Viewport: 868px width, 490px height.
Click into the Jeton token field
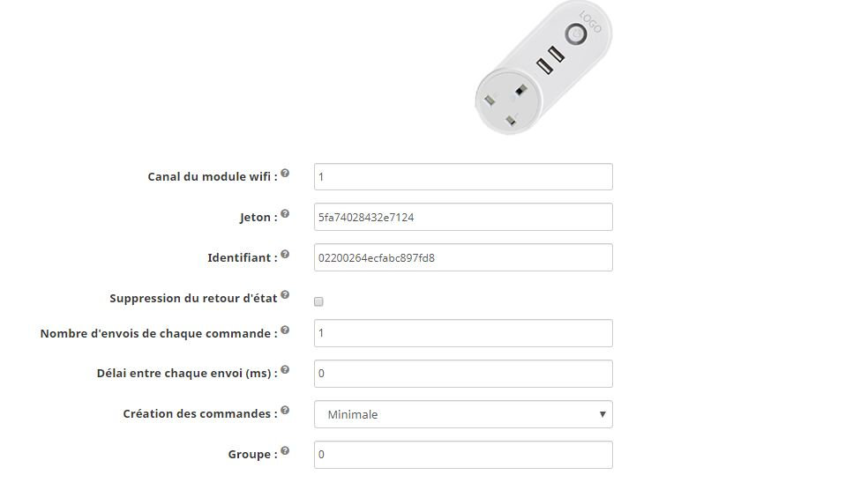[x=462, y=217]
